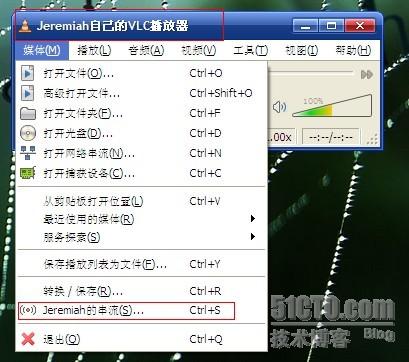Maximize the VLC player window
Screen dimensions: 409x362
point(331,26)
